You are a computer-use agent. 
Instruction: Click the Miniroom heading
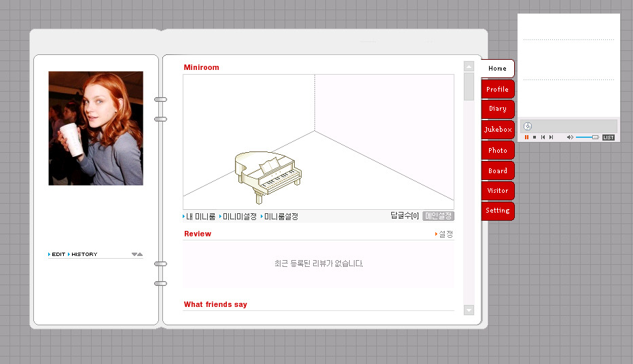pos(202,67)
